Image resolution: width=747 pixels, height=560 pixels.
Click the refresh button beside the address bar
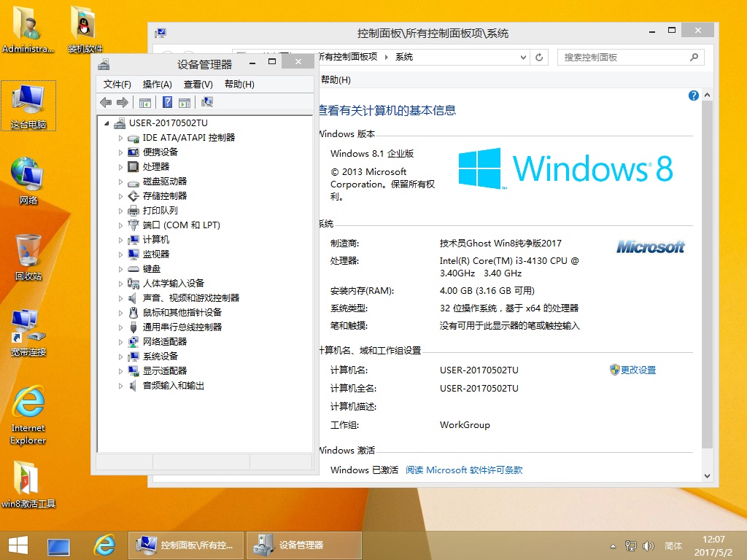pos(539,57)
